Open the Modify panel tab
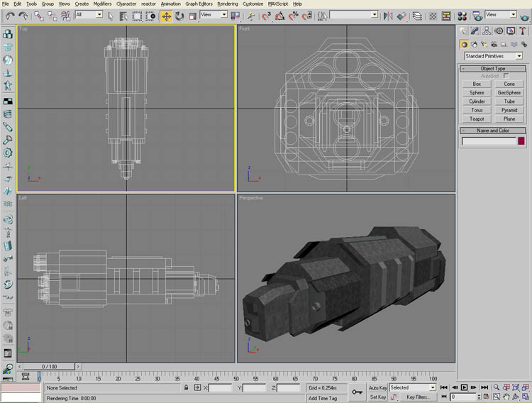Screen dimensions: 532x403 (x=475, y=31)
